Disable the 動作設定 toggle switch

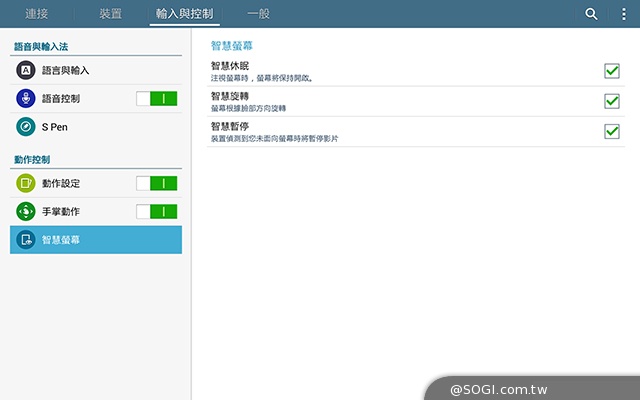coord(157,183)
